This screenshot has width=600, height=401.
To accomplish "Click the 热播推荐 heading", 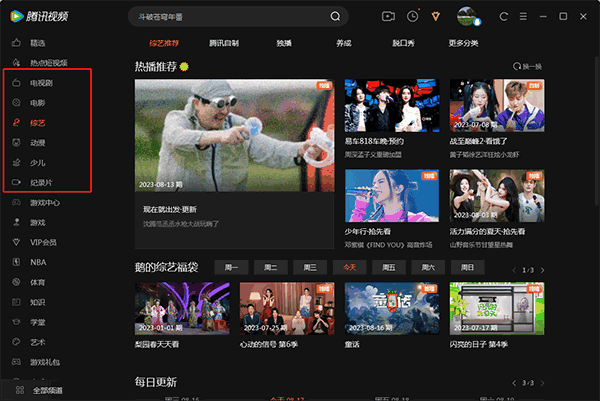I will pyautogui.click(x=156, y=67).
